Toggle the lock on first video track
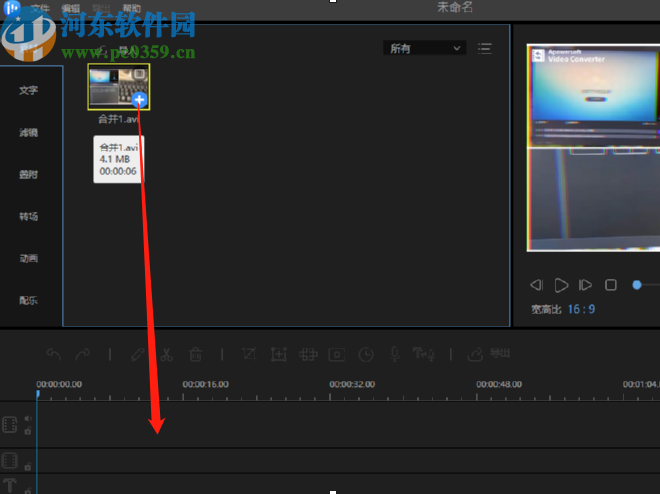The width and height of the screenshot is (660, 494). click(x=28, y=431)
